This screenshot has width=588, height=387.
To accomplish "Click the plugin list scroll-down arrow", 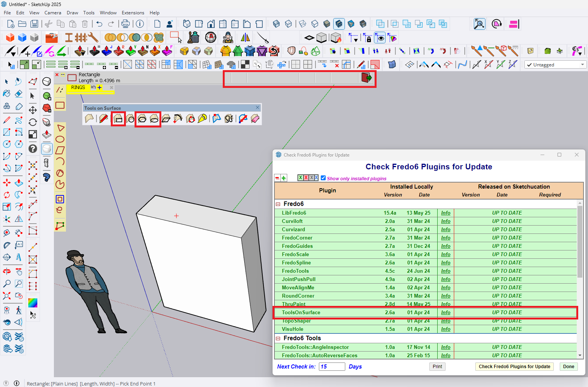I will coord(580,355).
